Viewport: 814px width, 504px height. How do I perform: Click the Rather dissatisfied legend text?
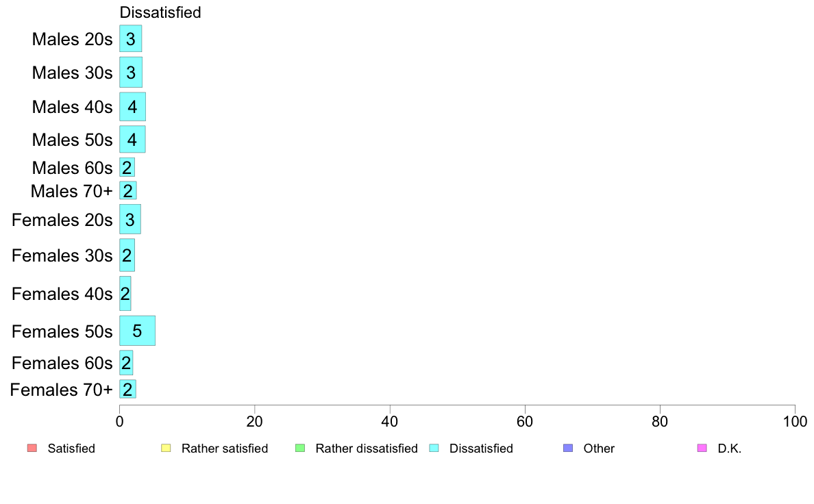point(367,449)
